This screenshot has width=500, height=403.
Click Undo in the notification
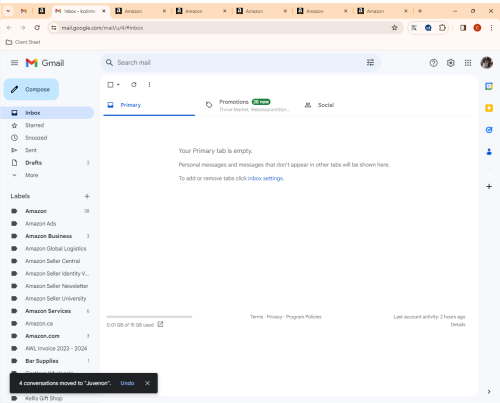(x=127, y=383)
